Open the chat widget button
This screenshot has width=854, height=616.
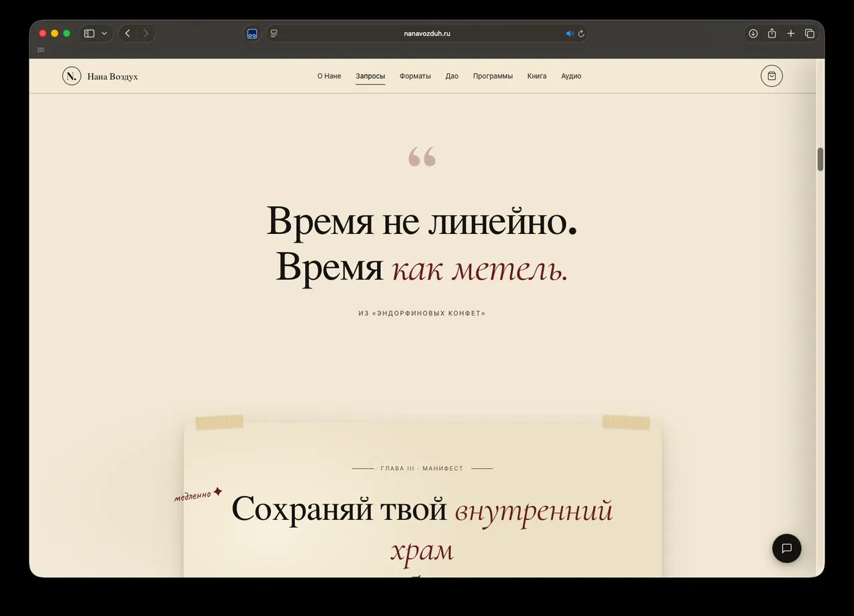[787, 548]
